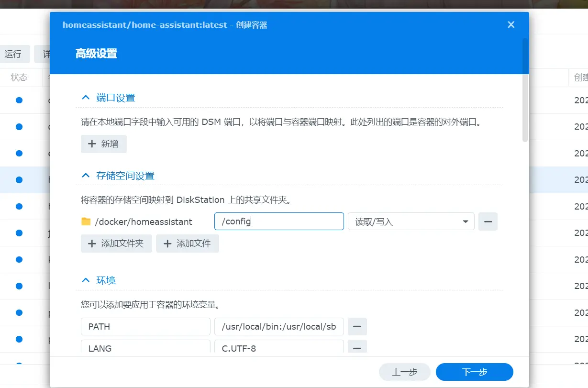This screenshot has width=588, height=388.
Task: Edit the C.UTF-8 value field
Action: (x=279, y=346)
